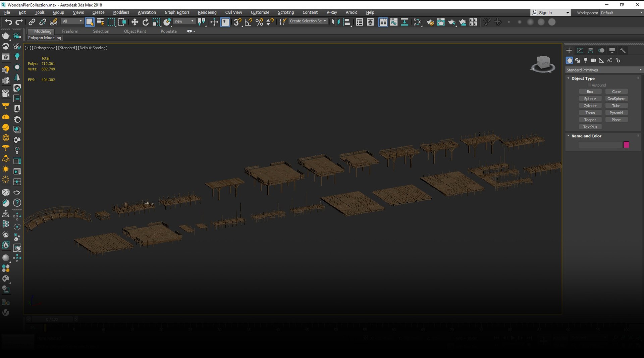644x358 pixels.
Task: Open the Layer Explorer icon
Action: click(370, 22)
